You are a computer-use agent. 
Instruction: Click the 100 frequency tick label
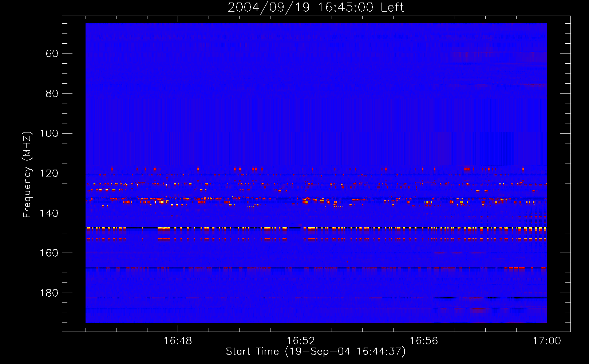(49, 134)
